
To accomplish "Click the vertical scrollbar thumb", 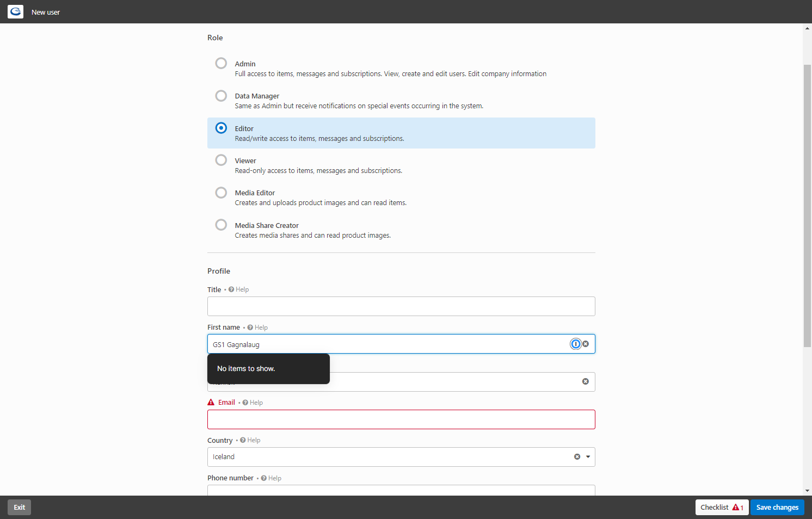I will click(808, 206).
